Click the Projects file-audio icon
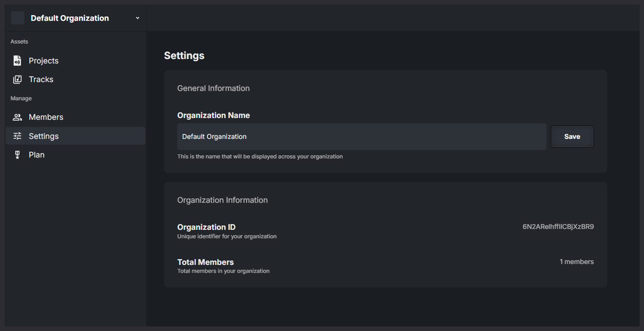This screenshot has width=644, height=331. click(x=17, y=61)
